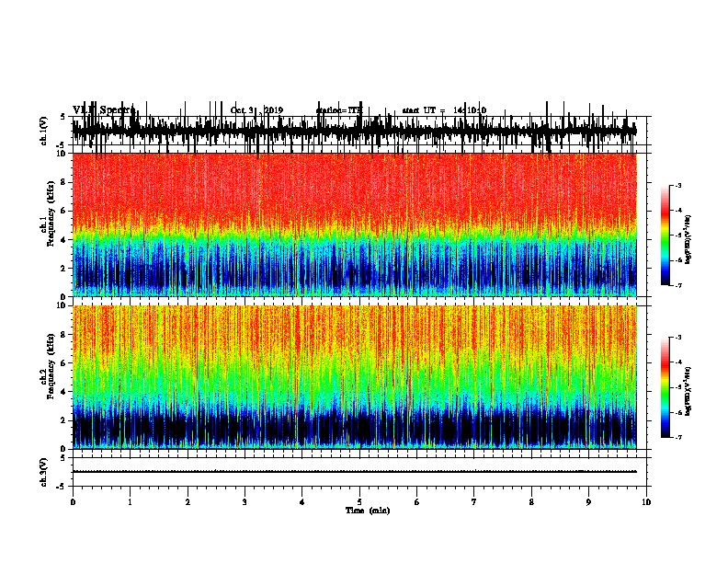Click time axis tick label 0
728x563 pixels.
tap(73, 502)
